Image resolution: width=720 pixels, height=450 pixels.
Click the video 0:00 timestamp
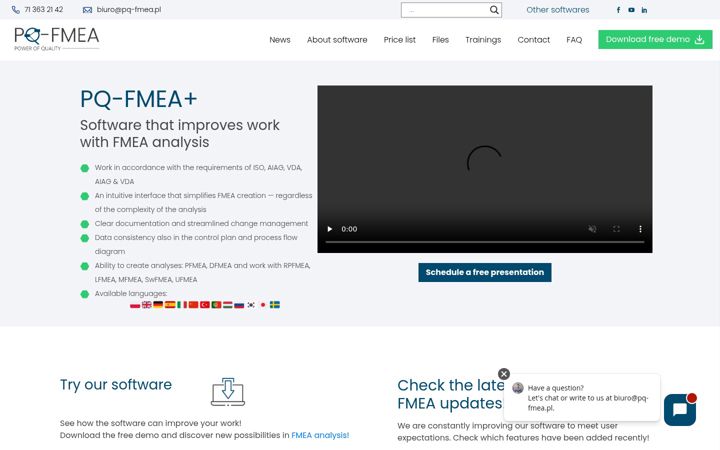point(349,229)
